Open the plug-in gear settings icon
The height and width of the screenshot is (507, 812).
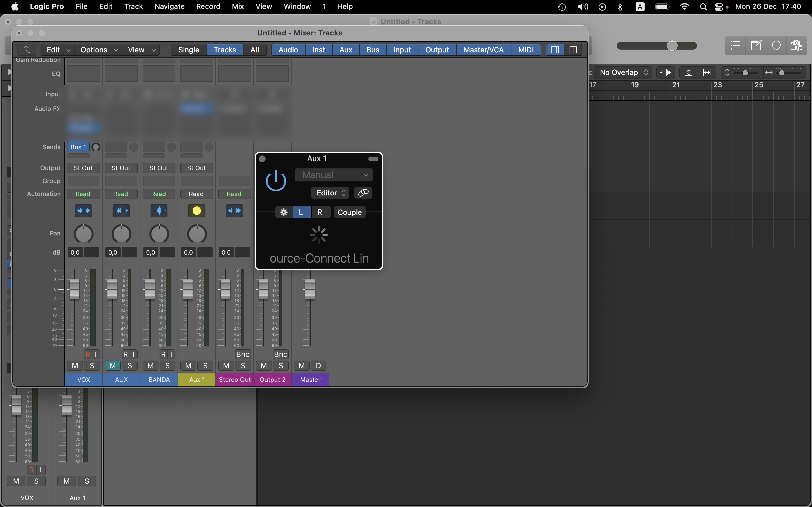(x=284, y=212)
